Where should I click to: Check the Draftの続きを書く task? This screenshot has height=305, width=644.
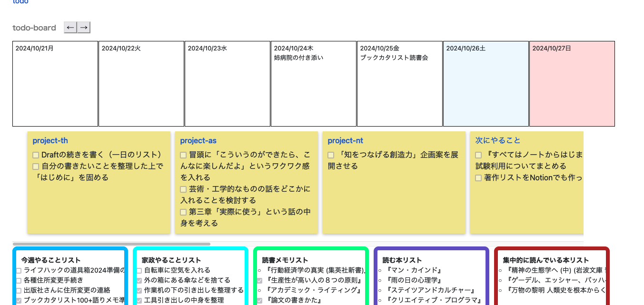35,155
